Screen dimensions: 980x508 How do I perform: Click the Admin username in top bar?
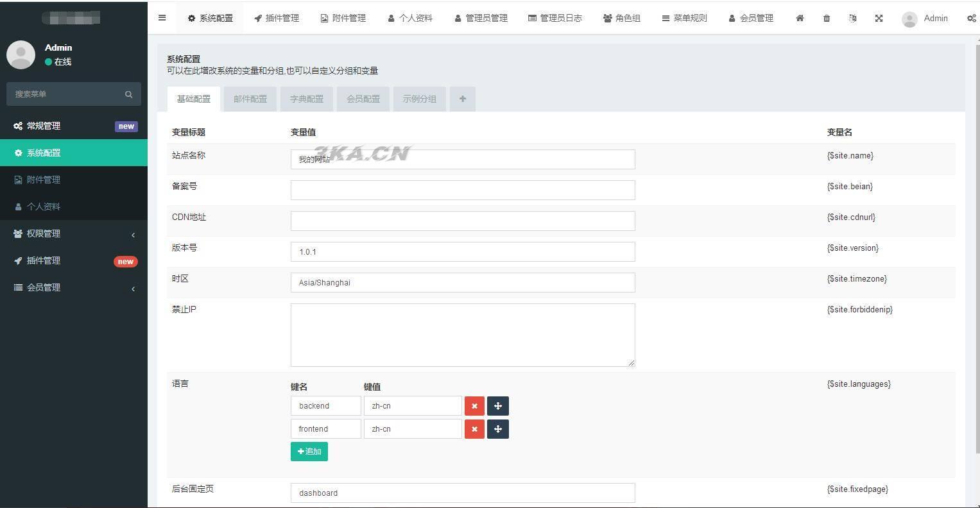(936, 18)
